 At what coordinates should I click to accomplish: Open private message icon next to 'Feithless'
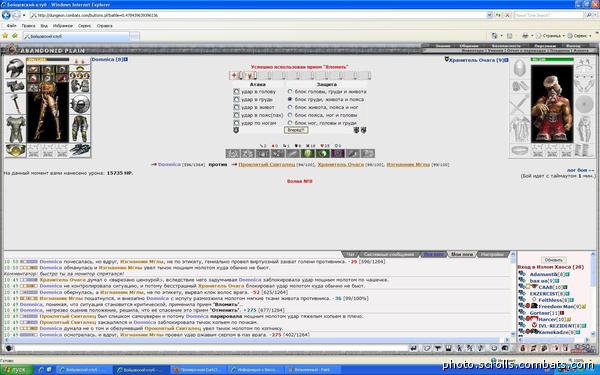click(x=521, y=300)
